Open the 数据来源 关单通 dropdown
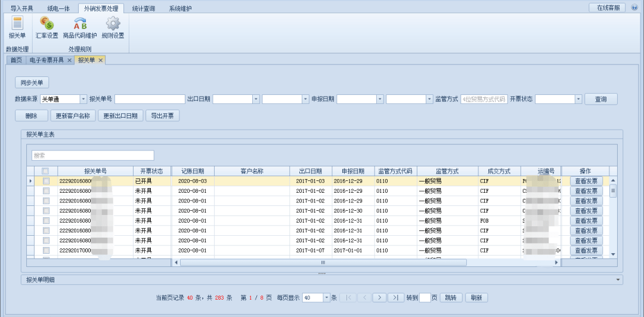 tap(83, 99)
